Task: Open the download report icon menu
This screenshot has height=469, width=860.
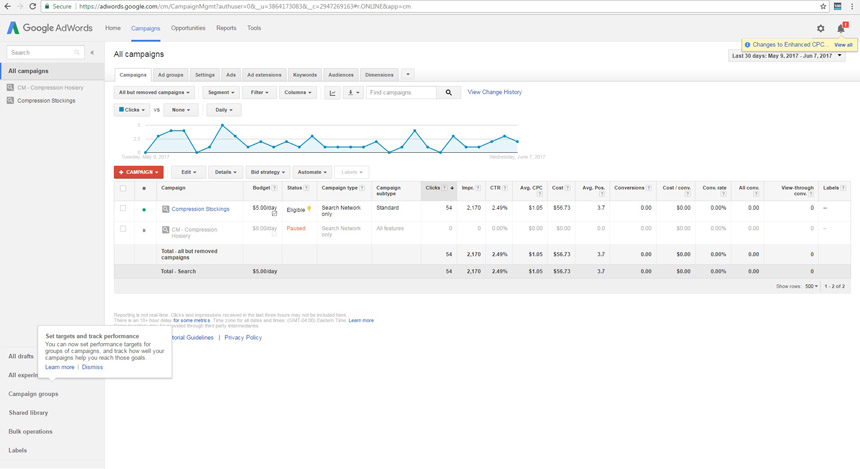Action: (353, 93)
